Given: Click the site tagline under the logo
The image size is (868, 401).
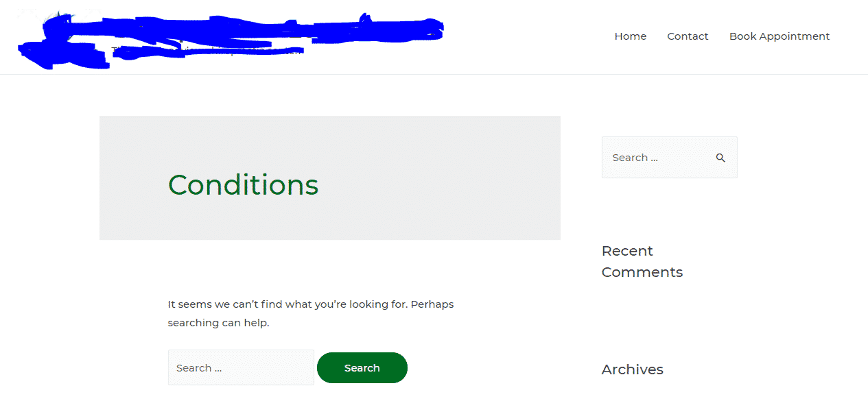Looking at the screenshot, I should pos(206,52).
